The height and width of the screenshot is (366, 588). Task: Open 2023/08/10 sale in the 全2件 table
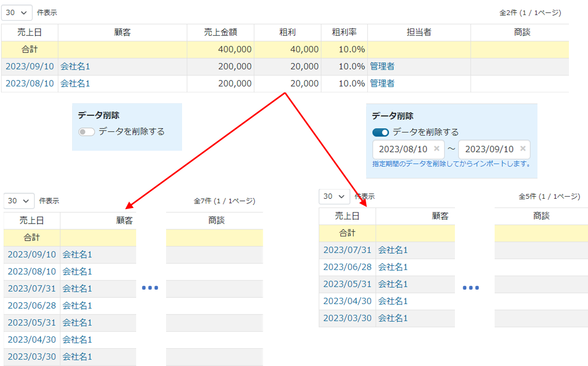[x=29, y=83]
